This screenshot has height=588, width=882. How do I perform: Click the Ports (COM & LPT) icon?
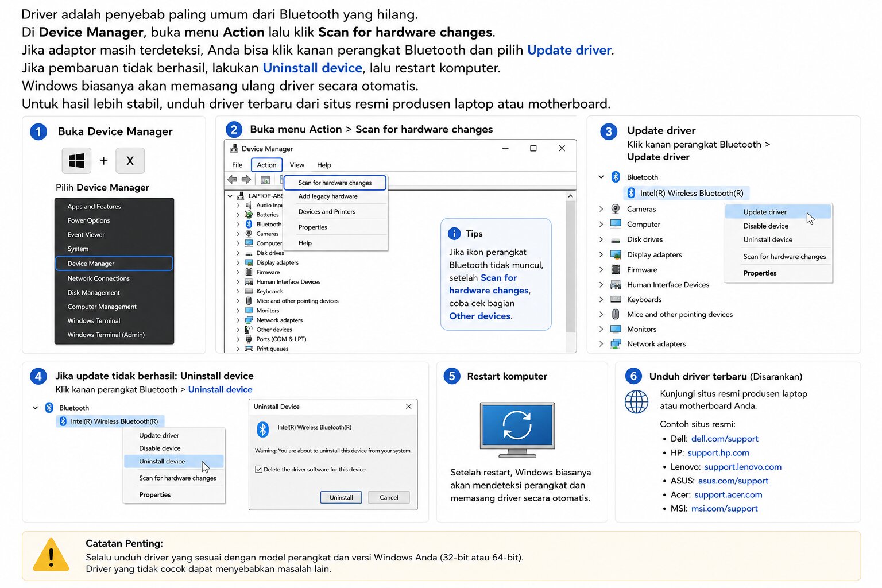pyautogui.click(x=249, y=339)
